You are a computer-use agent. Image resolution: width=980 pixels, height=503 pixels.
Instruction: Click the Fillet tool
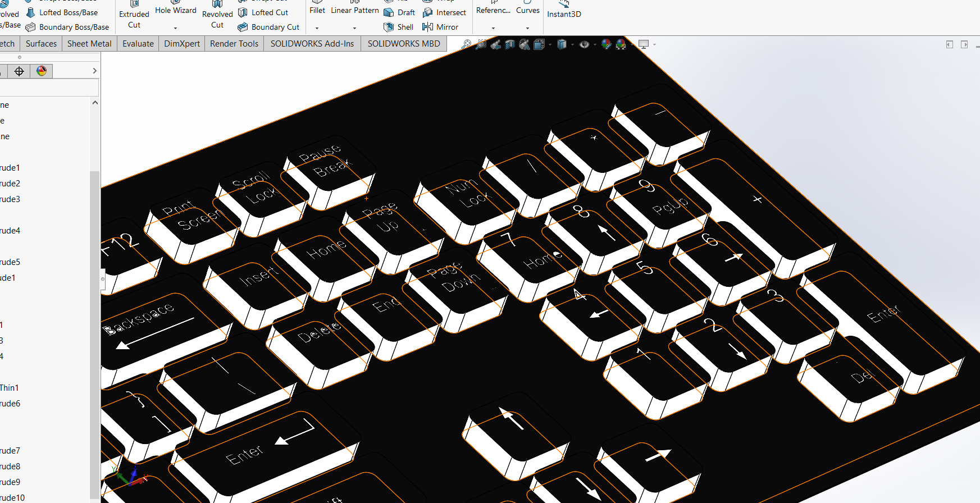[x=317, y=8]
